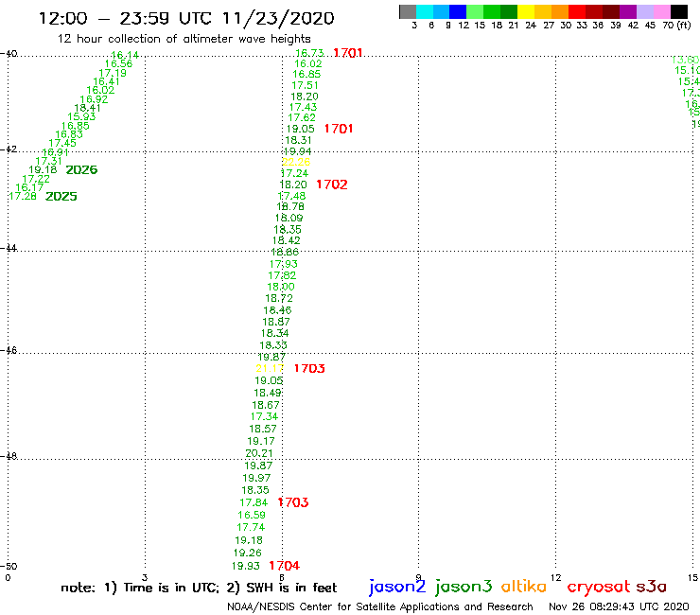Click the 17.28 reading beside 2025
The width and height of the screenshot is (700, 615).
[23, 196]
